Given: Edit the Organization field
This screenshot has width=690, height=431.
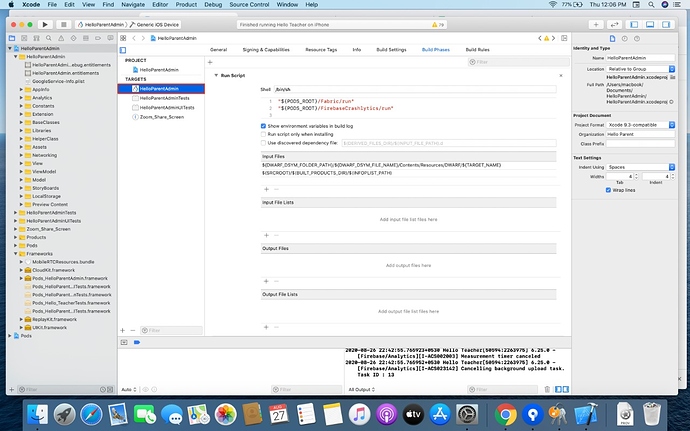Looking at the screenshot, I should (x=640, y=134).
